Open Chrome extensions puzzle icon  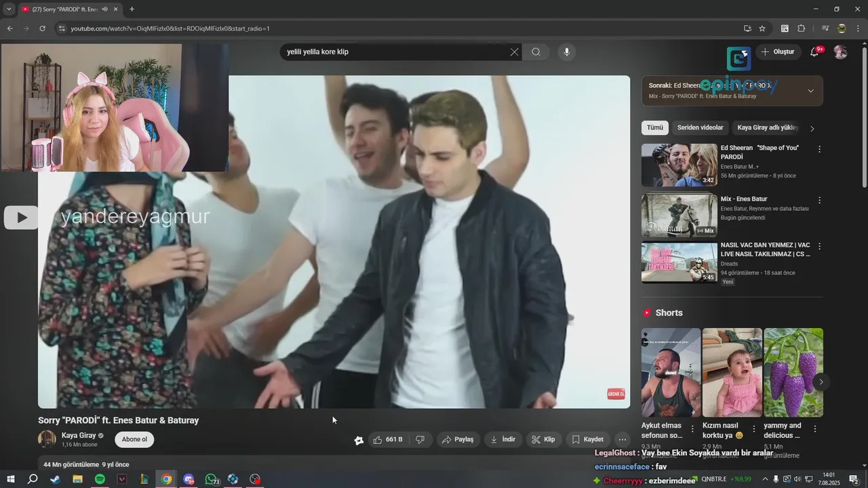point(801,28)
